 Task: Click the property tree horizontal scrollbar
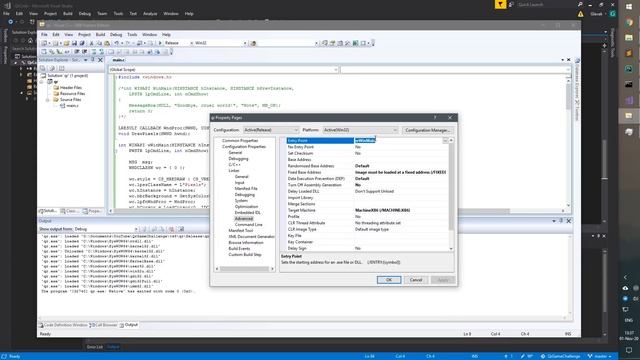coord(244,269)
